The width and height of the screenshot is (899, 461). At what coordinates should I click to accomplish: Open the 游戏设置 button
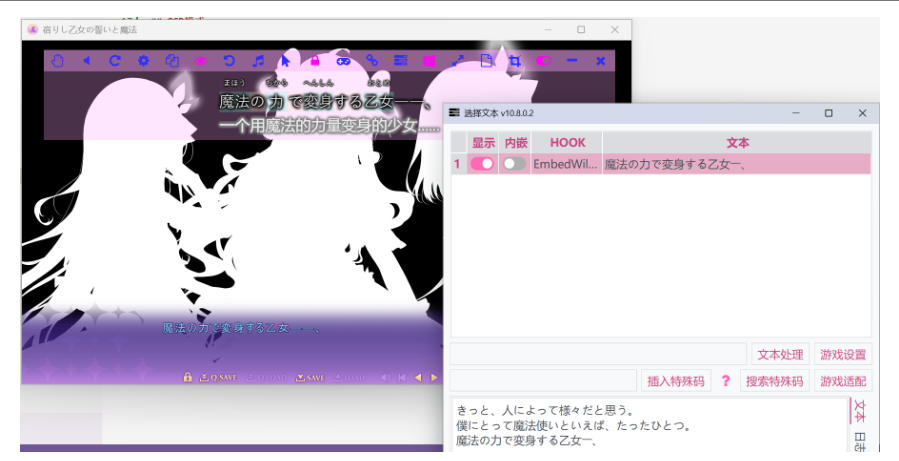[843, 354]
